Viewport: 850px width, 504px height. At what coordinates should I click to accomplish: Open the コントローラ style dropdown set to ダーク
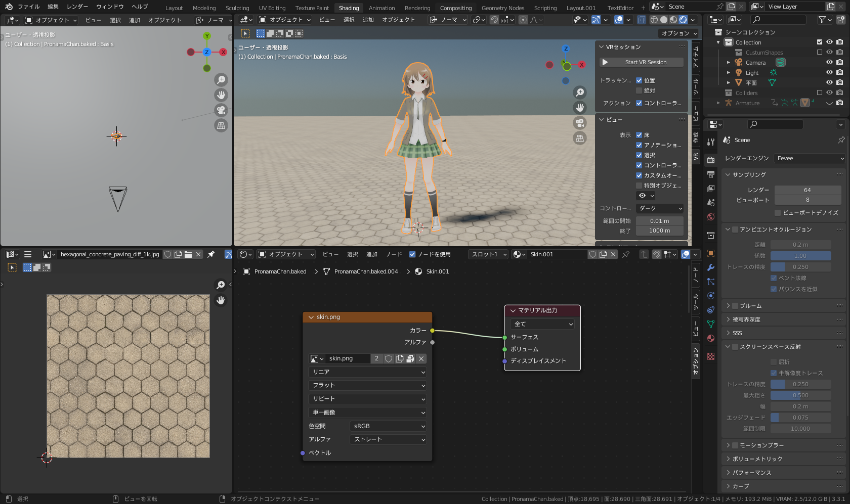pos(660,208)
